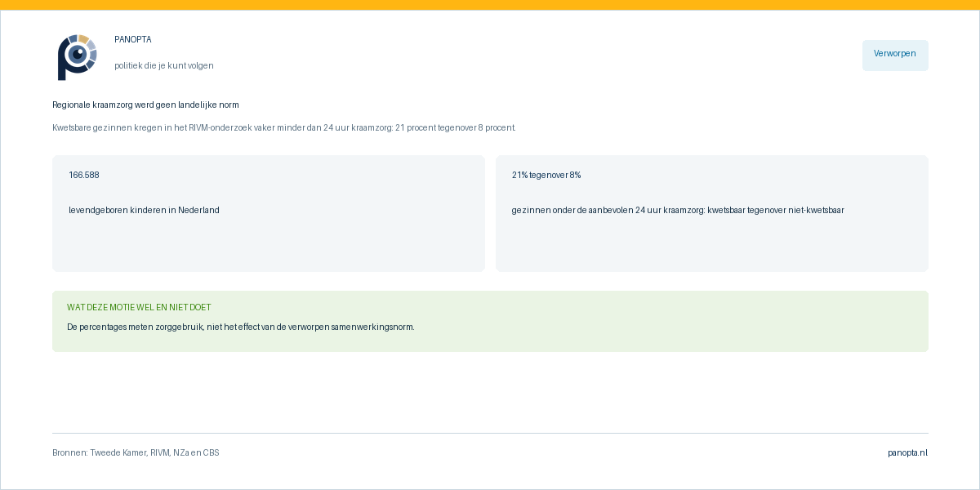Click the 166.588 statistic figure
Image resolution: width=980 pixels, height=490 pixels.
click(84, 175)
